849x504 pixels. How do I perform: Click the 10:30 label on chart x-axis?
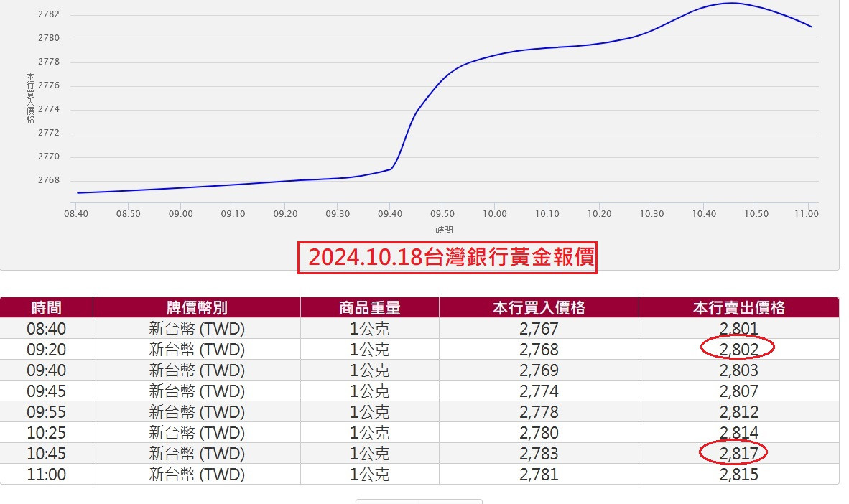pyautogui.click(x=652, y=214)
